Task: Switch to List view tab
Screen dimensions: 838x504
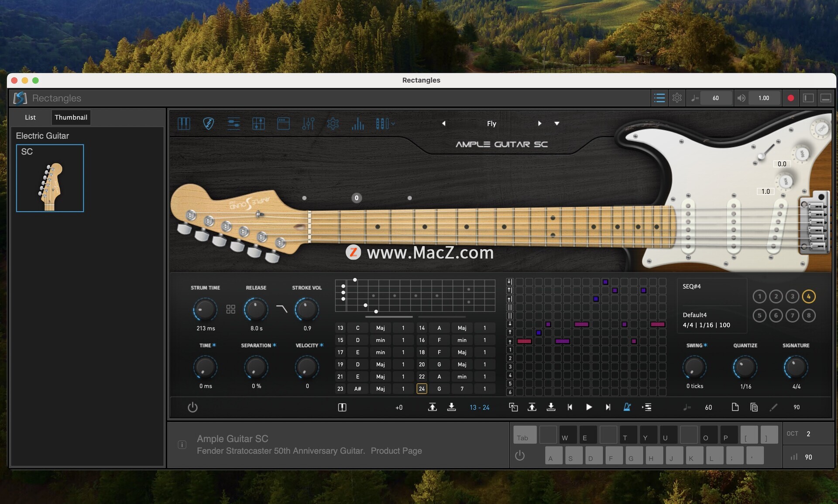Action: click(x=30, y=117)
